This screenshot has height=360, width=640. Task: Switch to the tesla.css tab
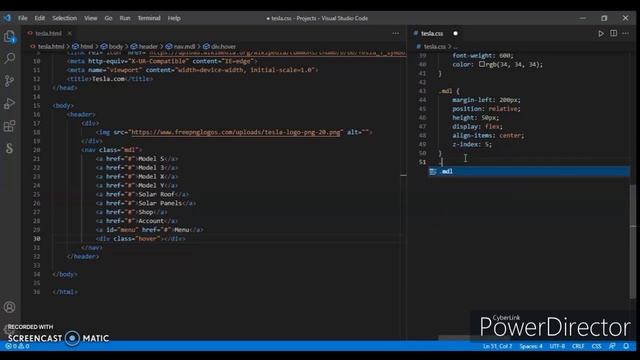point(432,33)
